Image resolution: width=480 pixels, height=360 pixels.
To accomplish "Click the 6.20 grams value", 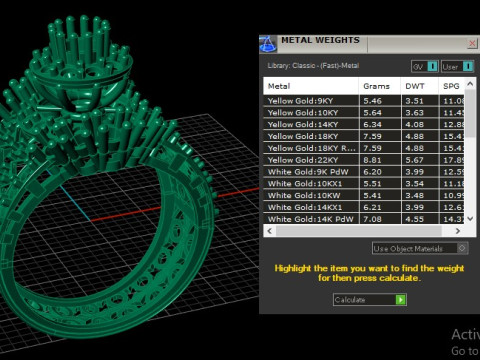I will pos(372,172).
